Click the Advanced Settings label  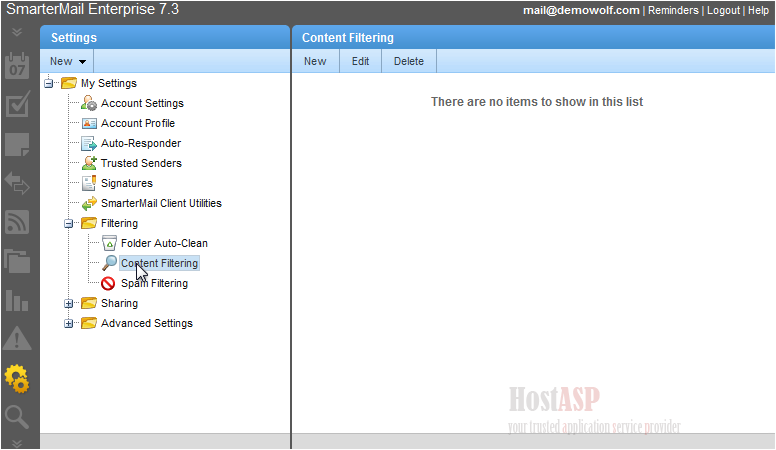(147, 323)
